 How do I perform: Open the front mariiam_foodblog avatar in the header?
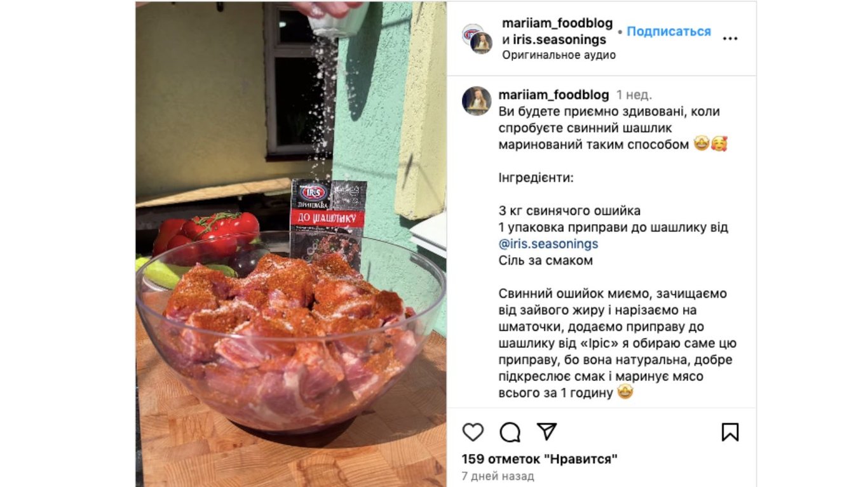tap(481, 43)
